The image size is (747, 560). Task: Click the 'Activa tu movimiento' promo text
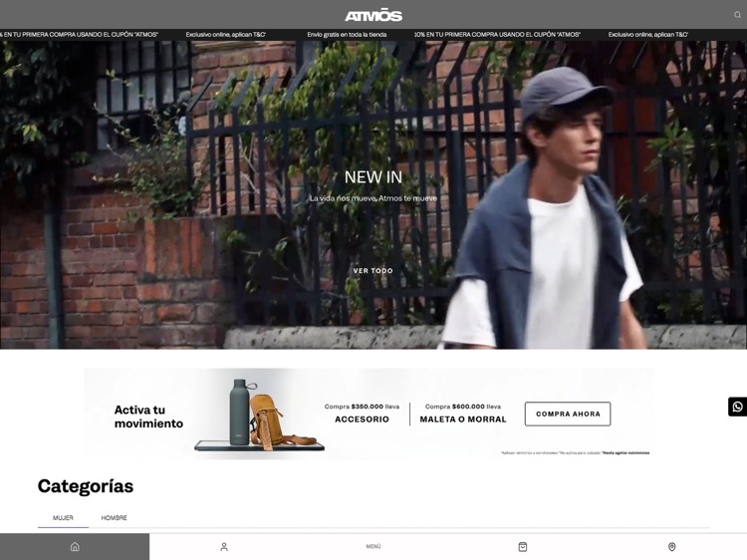148,417
